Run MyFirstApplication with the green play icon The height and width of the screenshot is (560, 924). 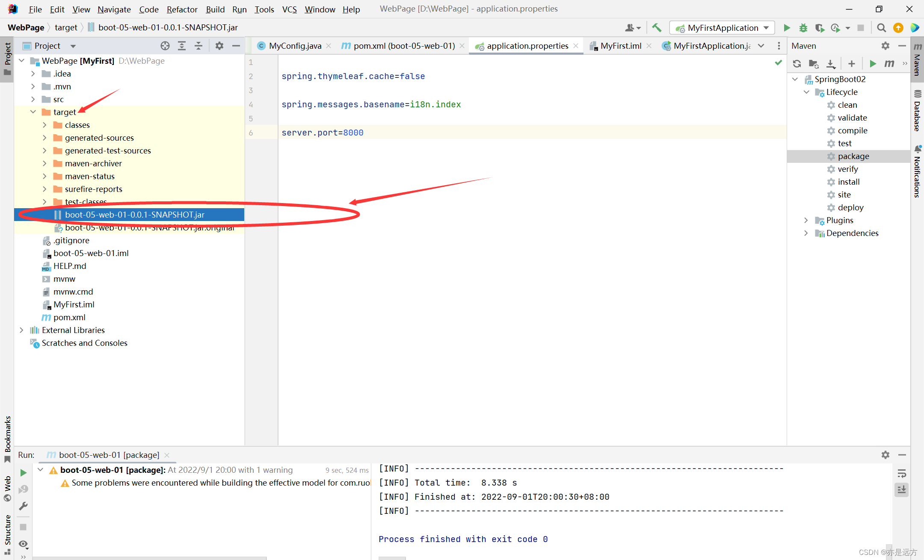[x=787, y=28]
